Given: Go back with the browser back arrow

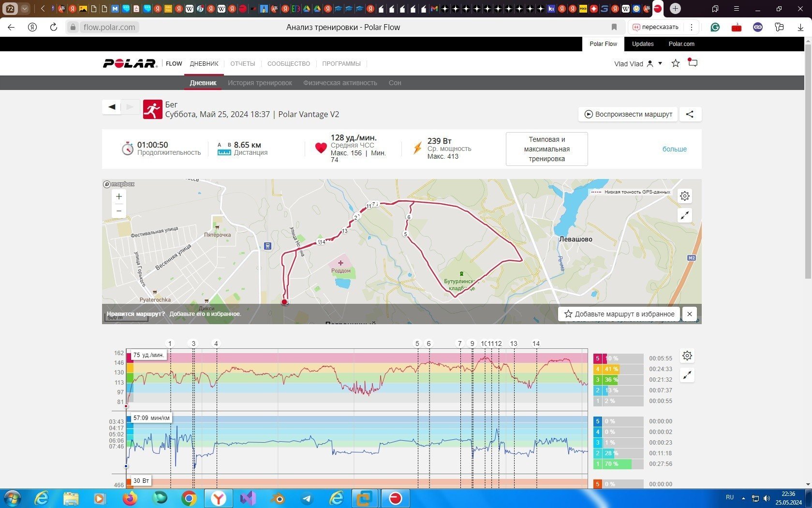Looking at the screenshot, I should [x=11, y=27].
